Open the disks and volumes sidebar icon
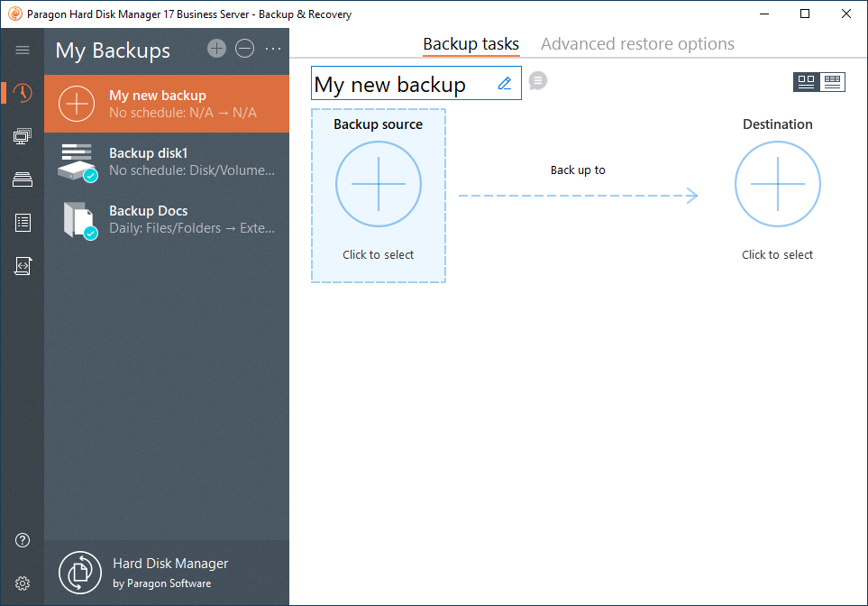This screenshot has width=868, height=606. point(23,136)
